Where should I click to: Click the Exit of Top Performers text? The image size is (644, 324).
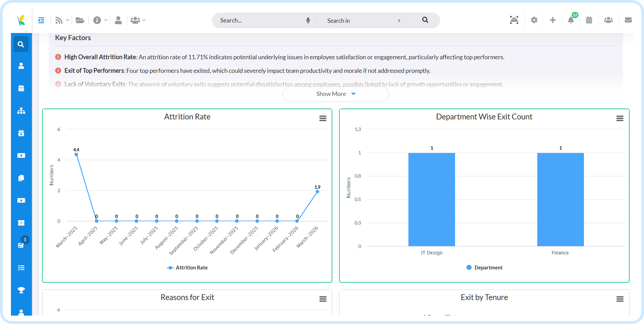click(94, 71)
